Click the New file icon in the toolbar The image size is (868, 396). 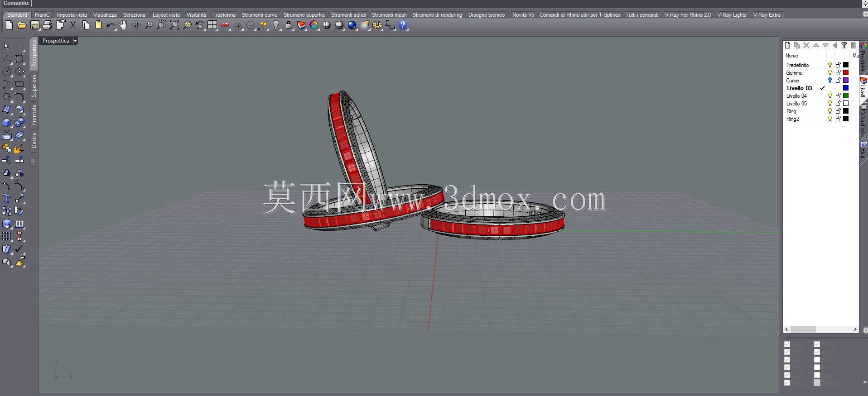coord(9,25)
